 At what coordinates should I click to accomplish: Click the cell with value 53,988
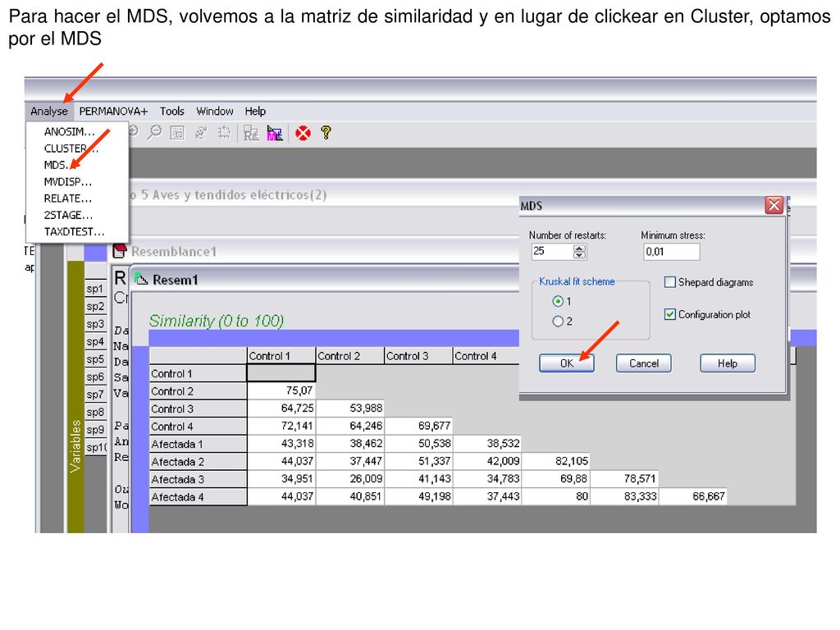click(349, 409)
